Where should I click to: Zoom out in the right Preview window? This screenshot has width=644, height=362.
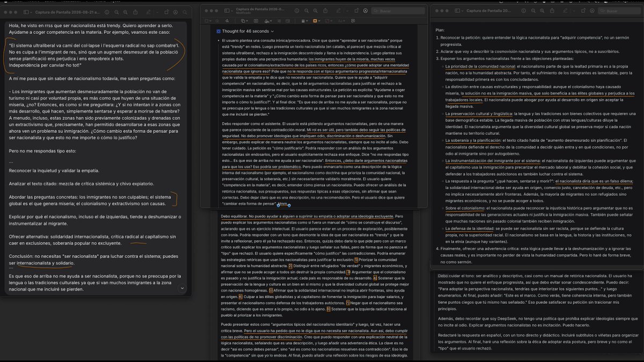(x=533, y=11)
